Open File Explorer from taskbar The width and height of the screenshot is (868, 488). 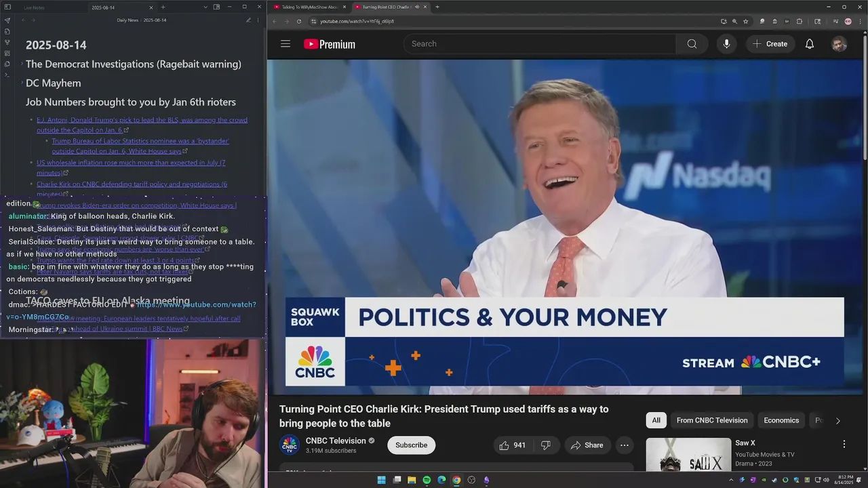click(x=412, y=480)
